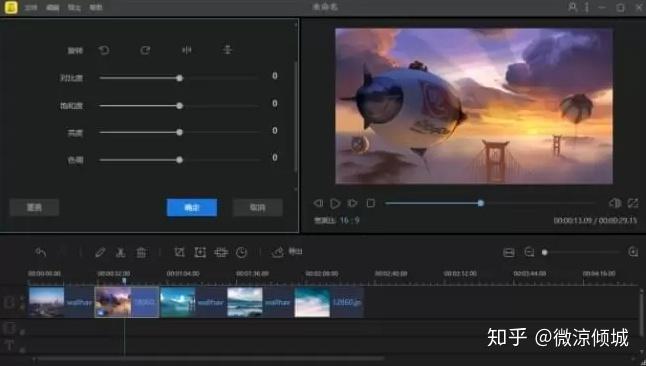Viewport: 646px width, 366px height.
Task: Open the user account icon menu
Action: point(572,7)
